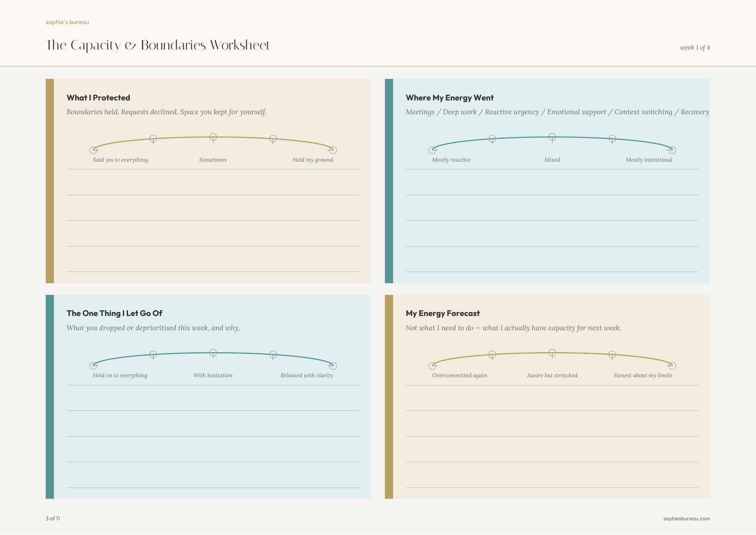Viewport: 756px width, 535px height.
Task: Mark the circle above 'With hesitation'
Action: point(213,353)
